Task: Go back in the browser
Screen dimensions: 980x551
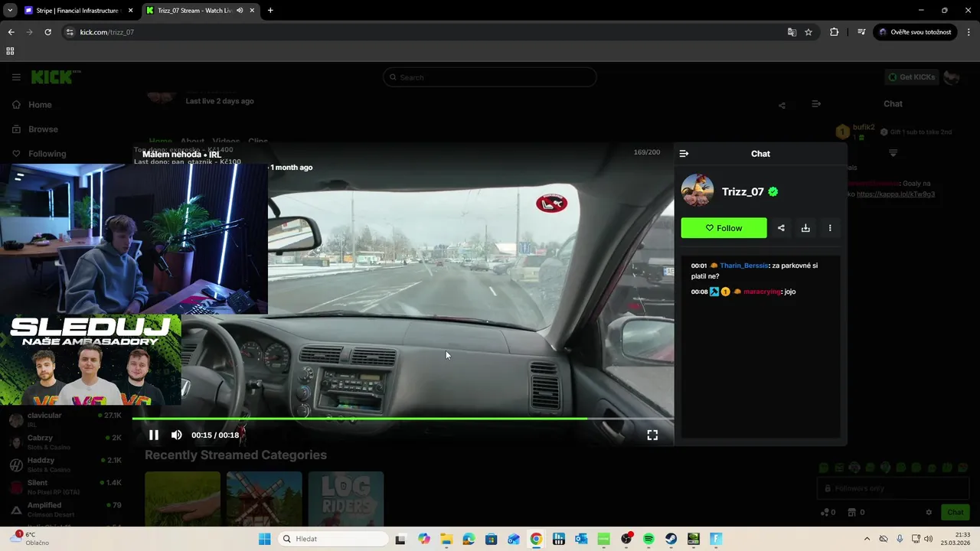Action: 11,32
